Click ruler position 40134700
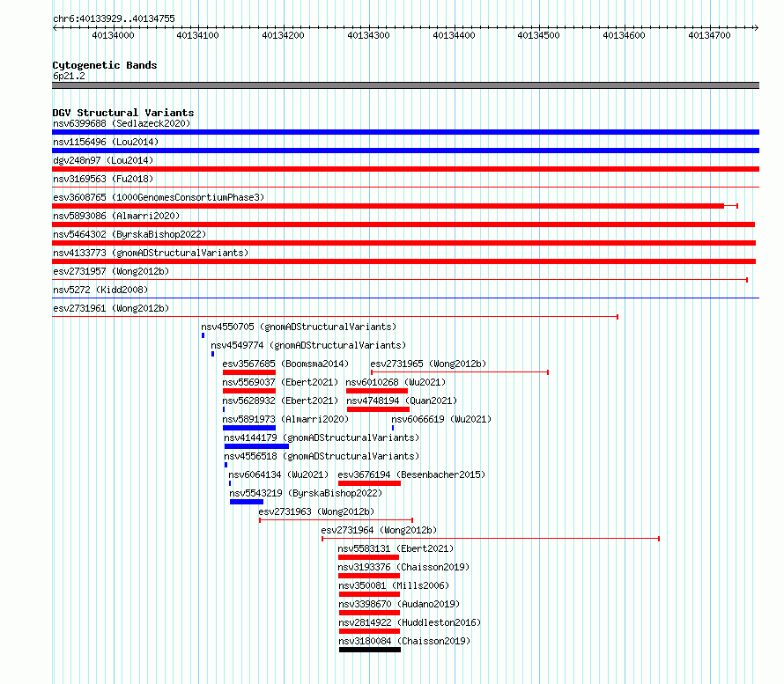Image resolution: width=784 pixels, height=684 pixels. click(x=709, y=35)
